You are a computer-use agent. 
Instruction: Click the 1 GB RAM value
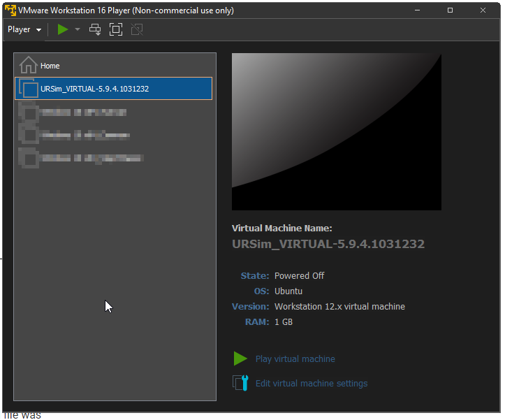point(284,321)
